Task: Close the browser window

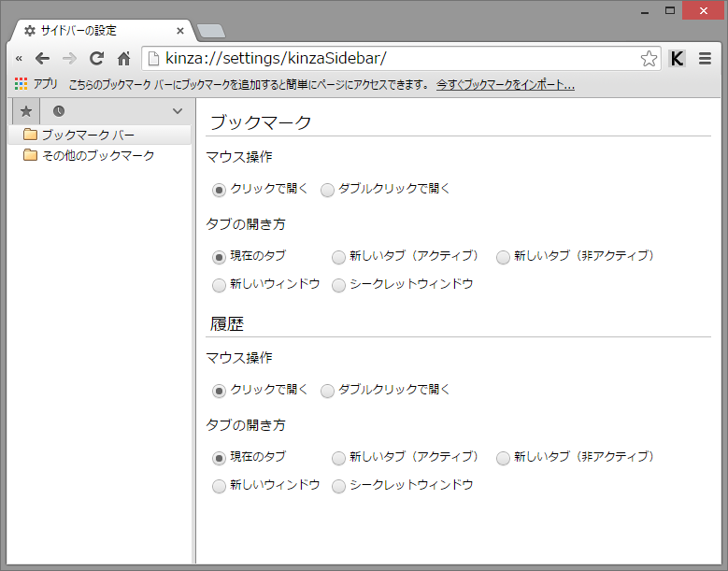Action: pos(703,10)
